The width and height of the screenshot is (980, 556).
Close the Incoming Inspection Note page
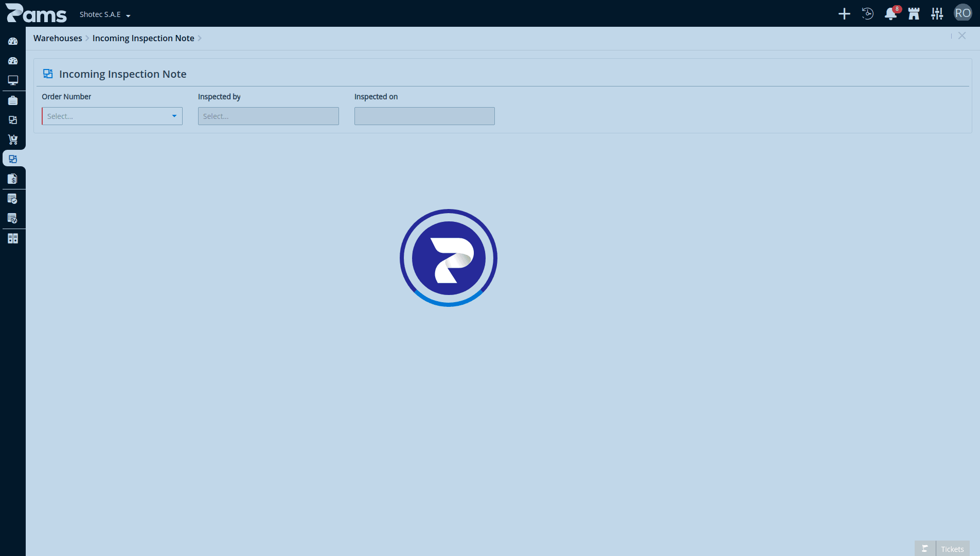962,36
